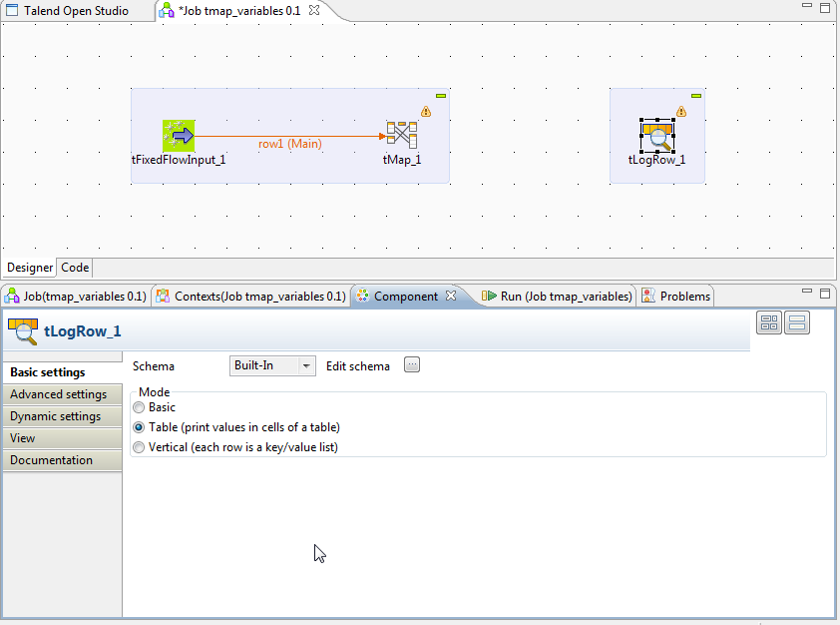Open Dynamic settings section
Image resolution: width=840 pixels, height=625 pixels.
click(x=63, y=416)
